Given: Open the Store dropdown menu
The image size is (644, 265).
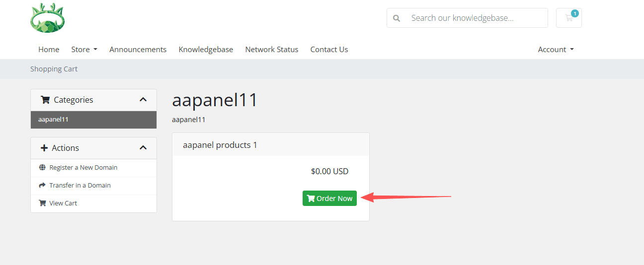Looking at the screenshot, I should [84, 50].
